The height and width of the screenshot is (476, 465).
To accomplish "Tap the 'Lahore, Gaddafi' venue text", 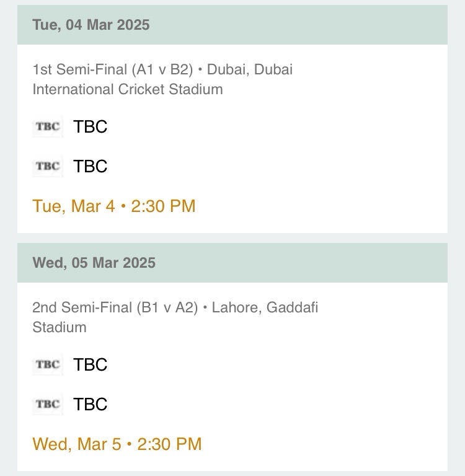I will pyautogui.click(x=265, y=307).
